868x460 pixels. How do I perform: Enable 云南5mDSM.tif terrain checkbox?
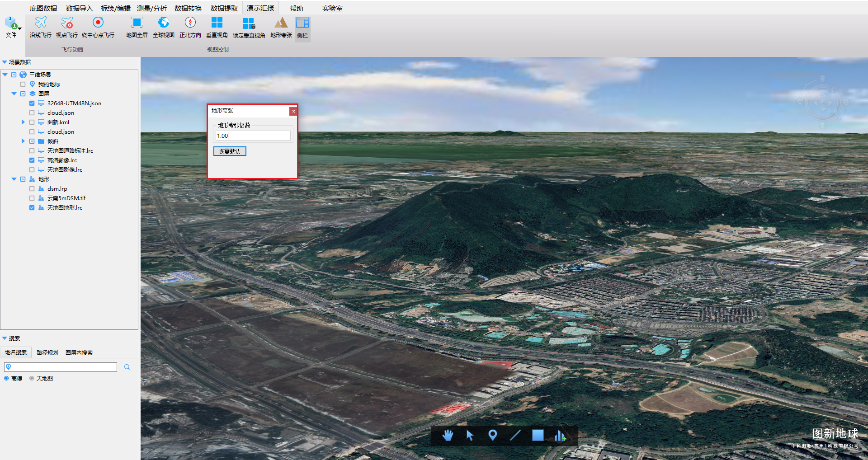(x=32, y=198)
